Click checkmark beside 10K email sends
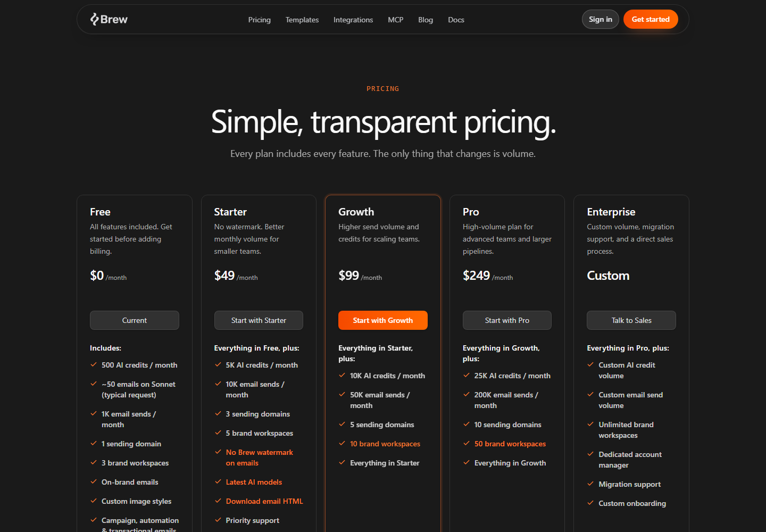766x532 pixels. [218, 384]
